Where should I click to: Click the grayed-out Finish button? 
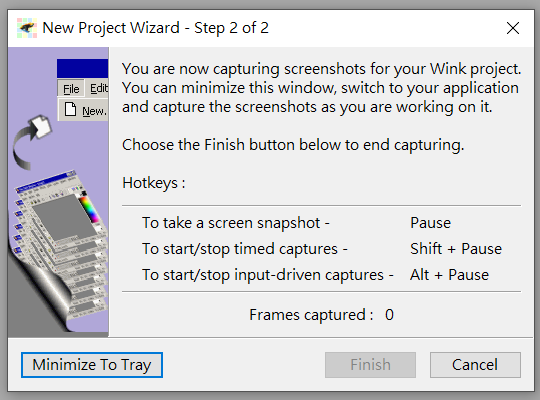click(370, 365)
